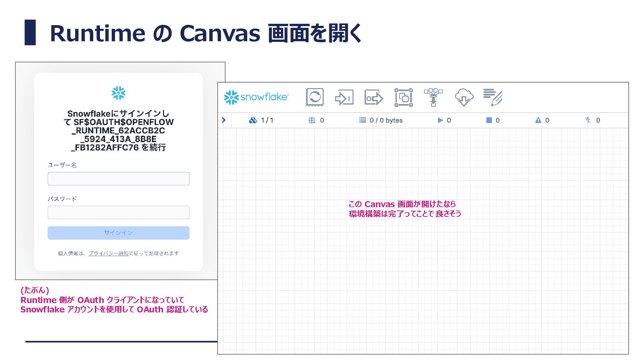Expand the left panel chevron arrow
The width and height of the screenshot is (644, 362).
pyautogui.click(x=224, y=120)
